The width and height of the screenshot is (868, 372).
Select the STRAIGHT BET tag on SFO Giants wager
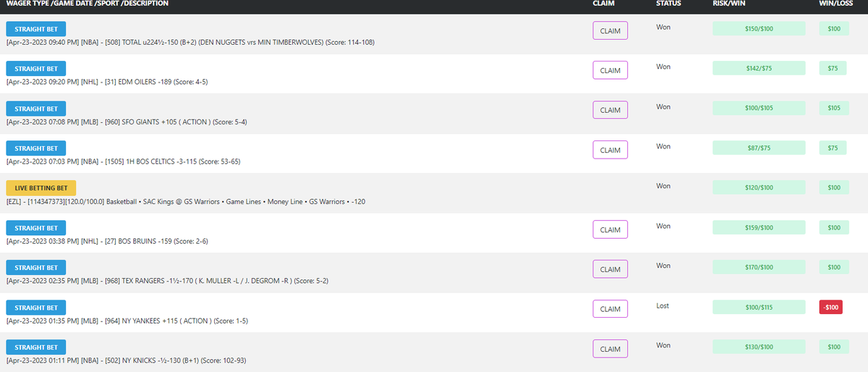coord(36,109)
